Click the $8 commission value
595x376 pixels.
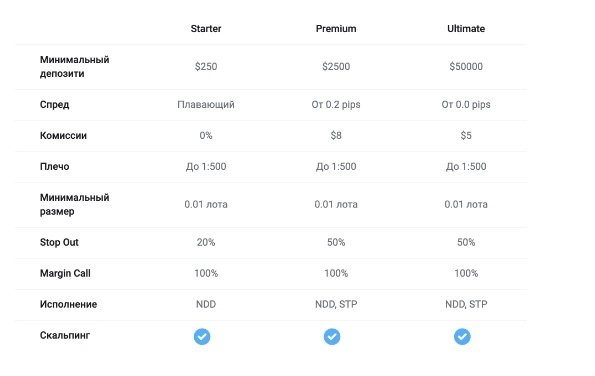point(336,135)
